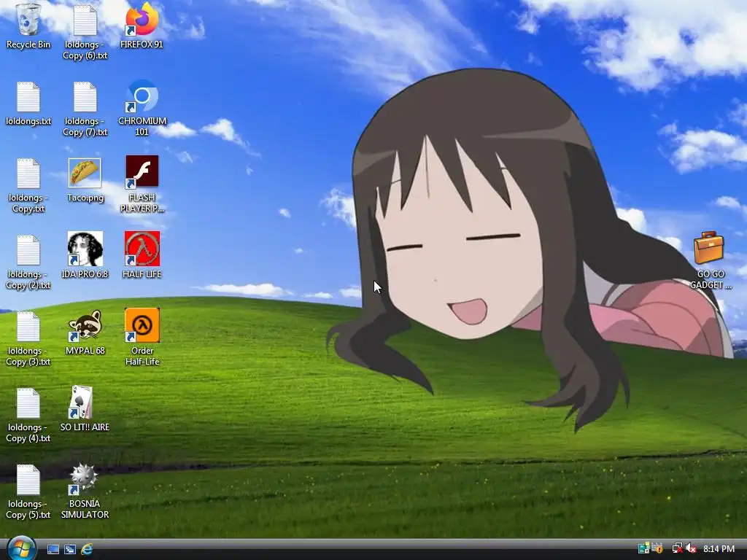Select the MYPAL 68 raccoon icon
The image size is (747, 560).
coord(85,332)
